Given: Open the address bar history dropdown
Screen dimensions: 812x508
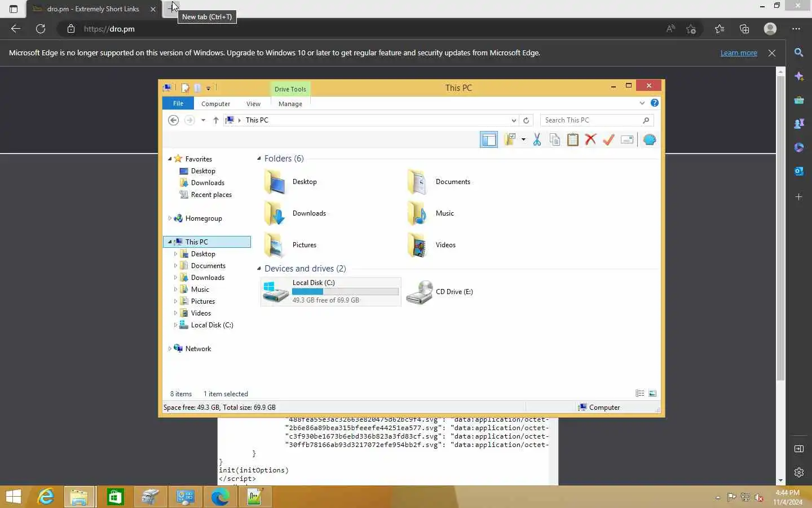Looking at the screenshot, I should [x=514, y=120].
